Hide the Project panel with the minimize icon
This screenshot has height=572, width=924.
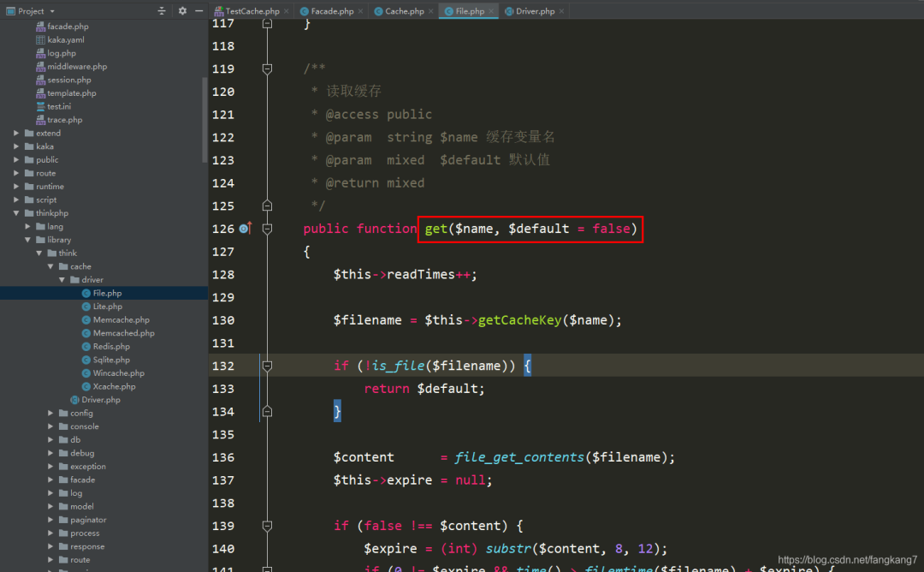pos(199,11)
